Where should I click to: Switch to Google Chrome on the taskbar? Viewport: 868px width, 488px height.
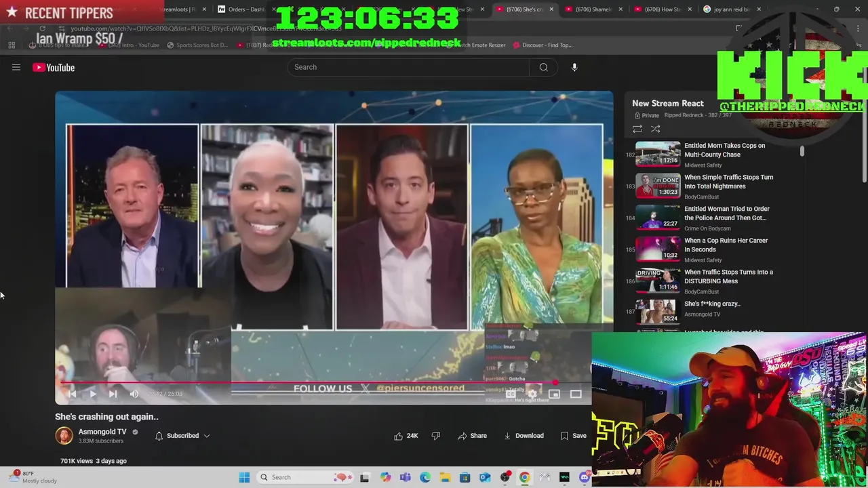524,477
